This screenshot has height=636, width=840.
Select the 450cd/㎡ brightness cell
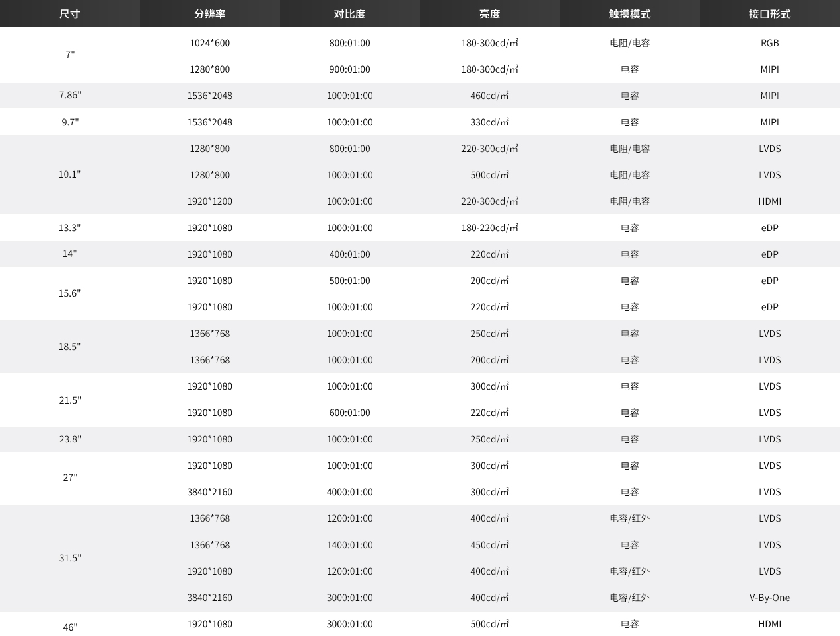click(x=490, y=545)
